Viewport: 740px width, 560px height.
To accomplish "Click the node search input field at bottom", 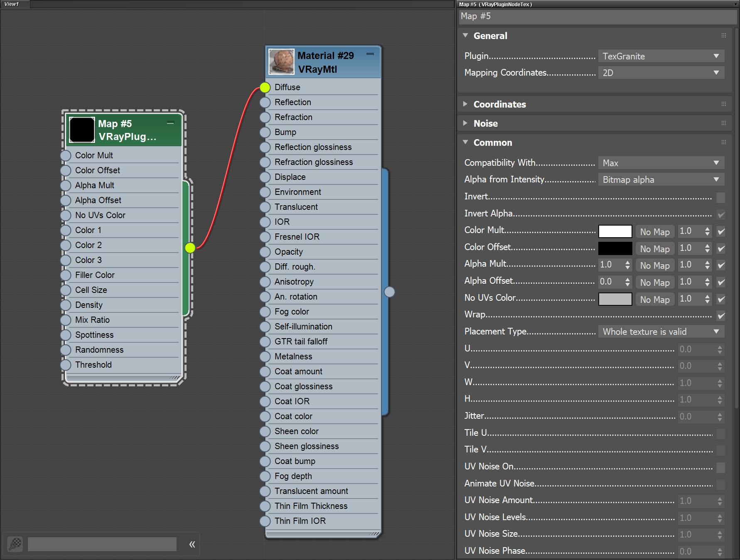I will click(102, 544).
